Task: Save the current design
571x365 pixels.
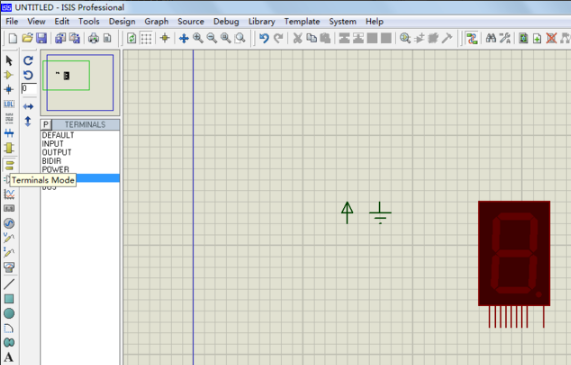Action: (x=41, y=38)
